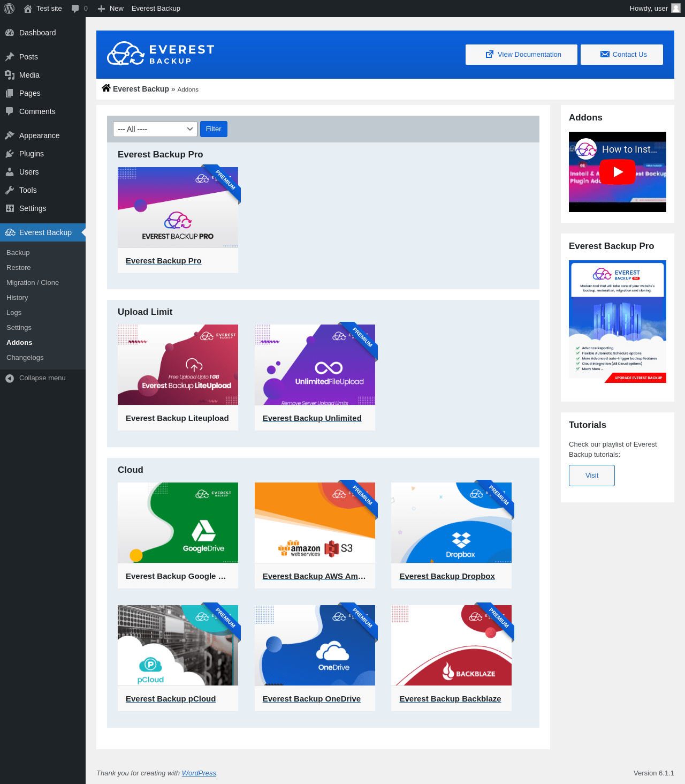Screen dimensions: 685x784
Task: Open the Backup submenu item
Action: pos(18,253)
